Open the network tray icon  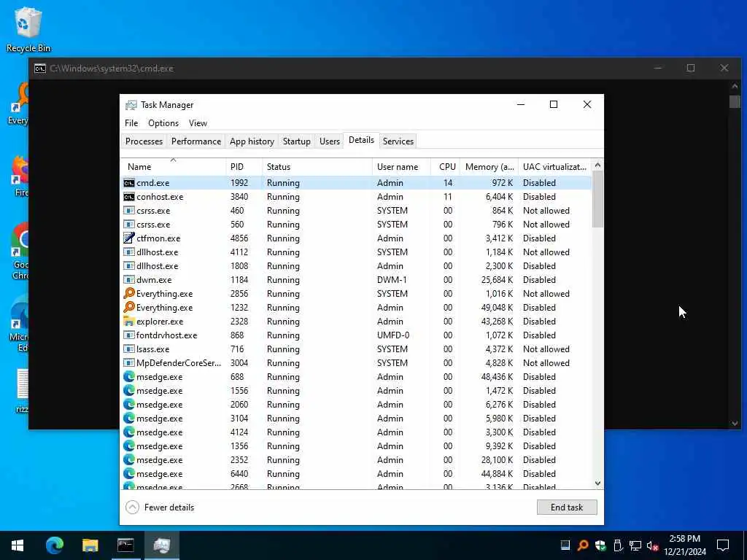[x=635, y=545]
